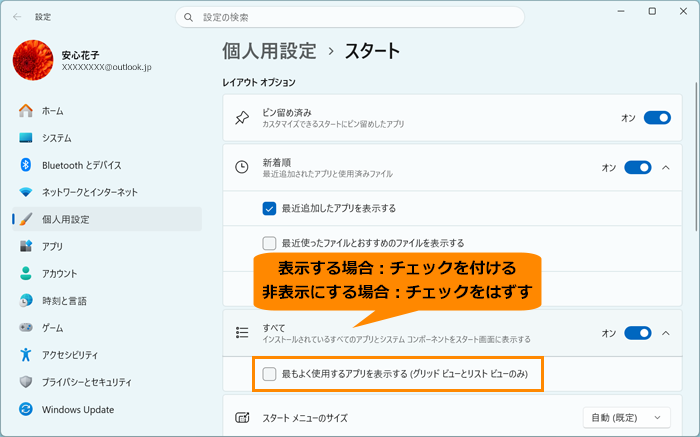Click the XXXXXXXX@outlook.jp account email
Viewport: 700px width, 437px height.
pos(107,67)
